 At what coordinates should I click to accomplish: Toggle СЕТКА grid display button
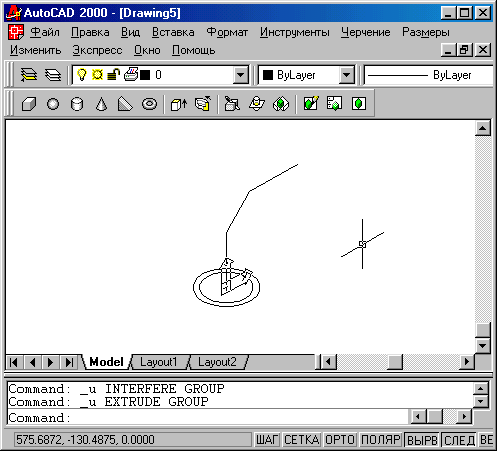[302, 440]
